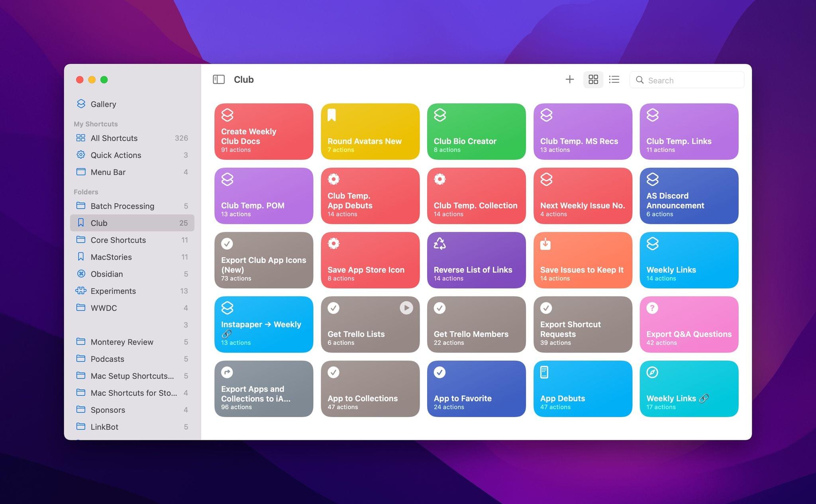Click compass icon on Weekly Links 17 actions
The image size is (816, 504).
[652, 372]
